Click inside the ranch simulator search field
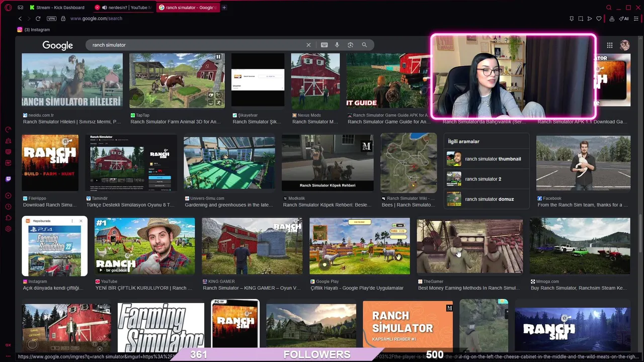The image size is (644, 362). pos(196,45)
